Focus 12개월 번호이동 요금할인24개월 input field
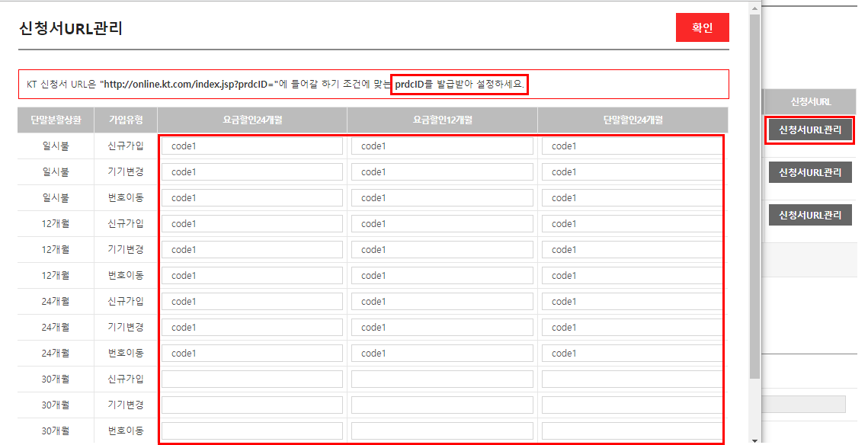 (x=251, y=276)
